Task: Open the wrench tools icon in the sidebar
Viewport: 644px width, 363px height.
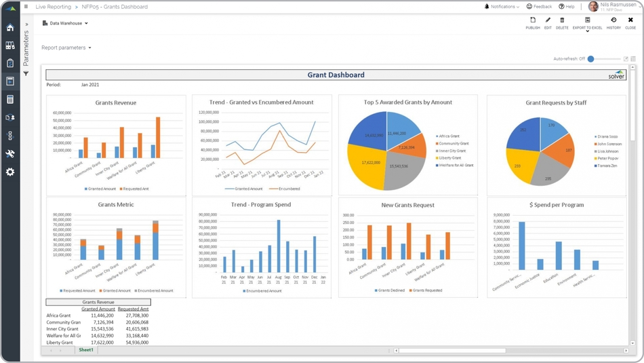Action: [10, 154]
